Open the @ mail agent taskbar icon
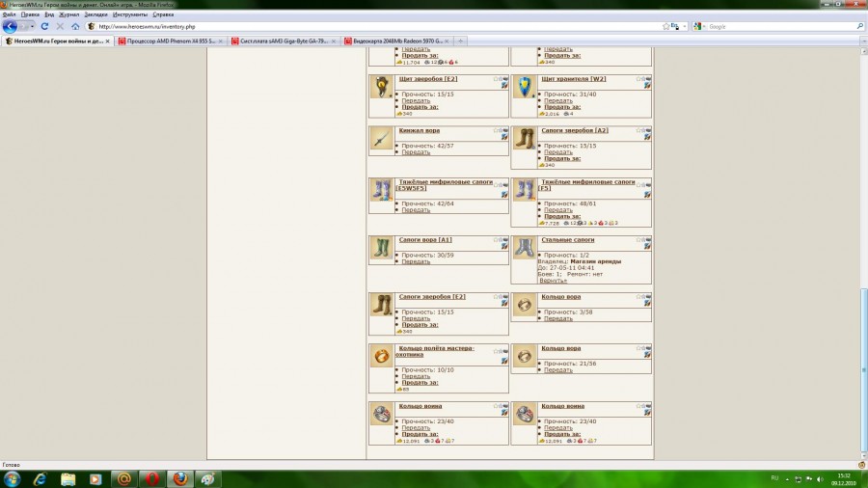The height and width of the screenshot is (488, 868). pos(124,479)
